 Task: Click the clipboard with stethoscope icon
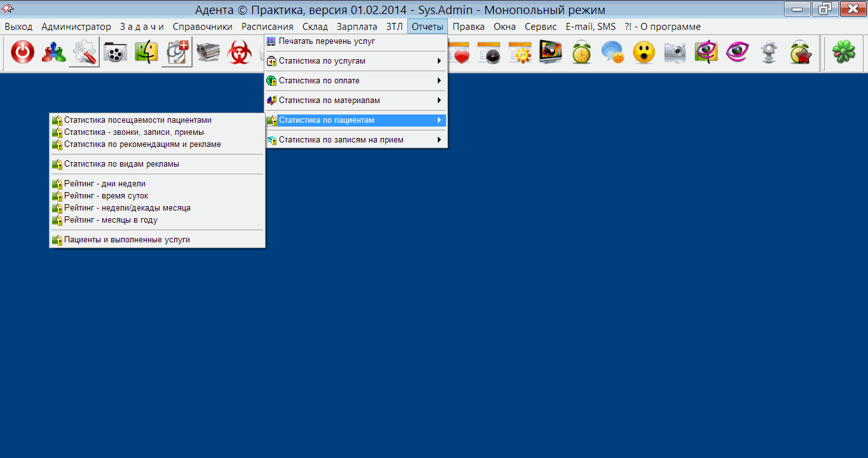pos(177,53)
